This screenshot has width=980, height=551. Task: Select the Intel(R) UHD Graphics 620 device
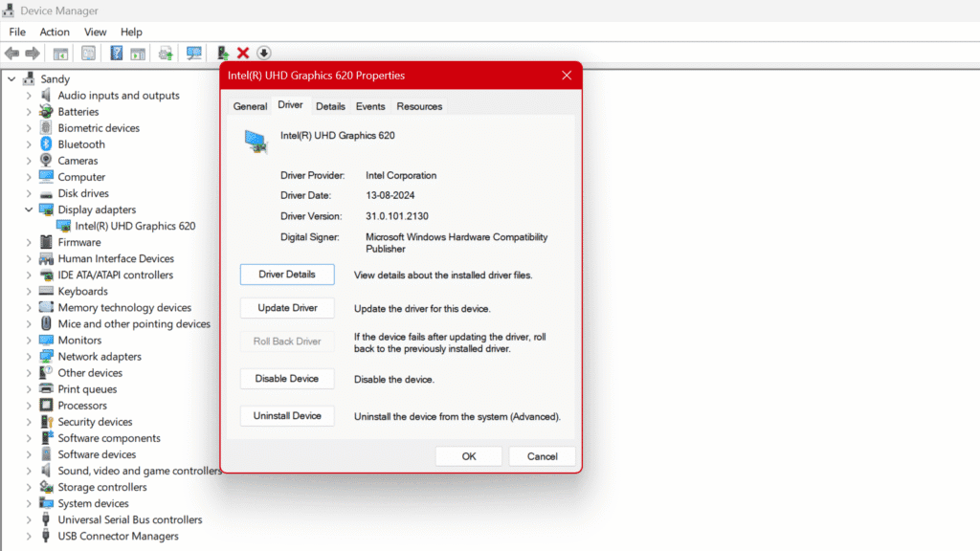134,226
